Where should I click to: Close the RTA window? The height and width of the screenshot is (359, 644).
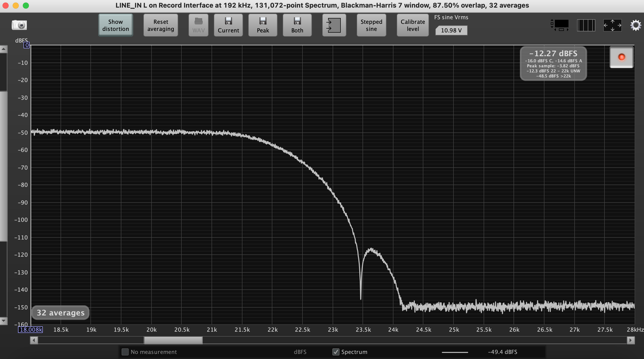[6, 6]
